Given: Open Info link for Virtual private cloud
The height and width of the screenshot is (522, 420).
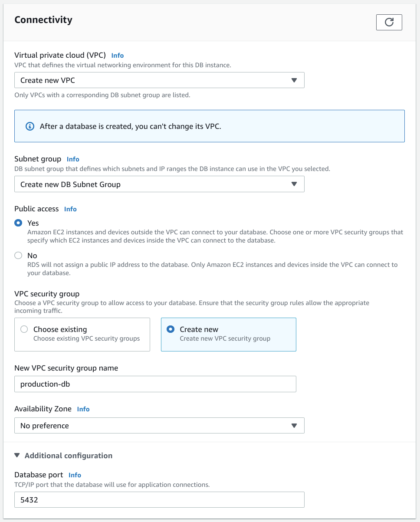Looking at the screenshot, I should (x=118, y=56).
